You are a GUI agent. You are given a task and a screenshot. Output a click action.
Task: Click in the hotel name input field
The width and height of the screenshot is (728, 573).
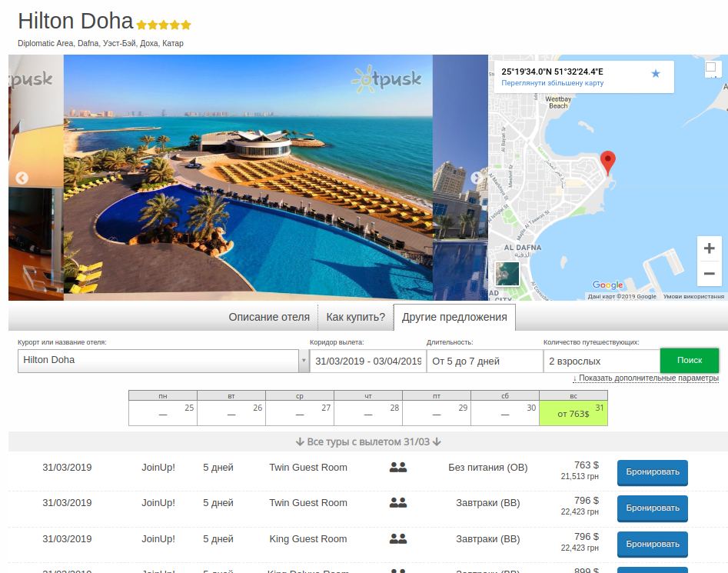(158, 361)
